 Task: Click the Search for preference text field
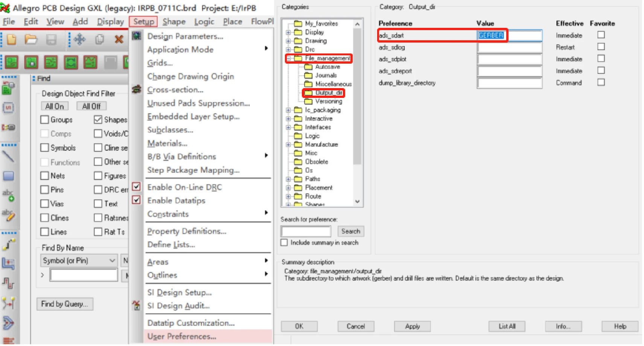(306, 231)
